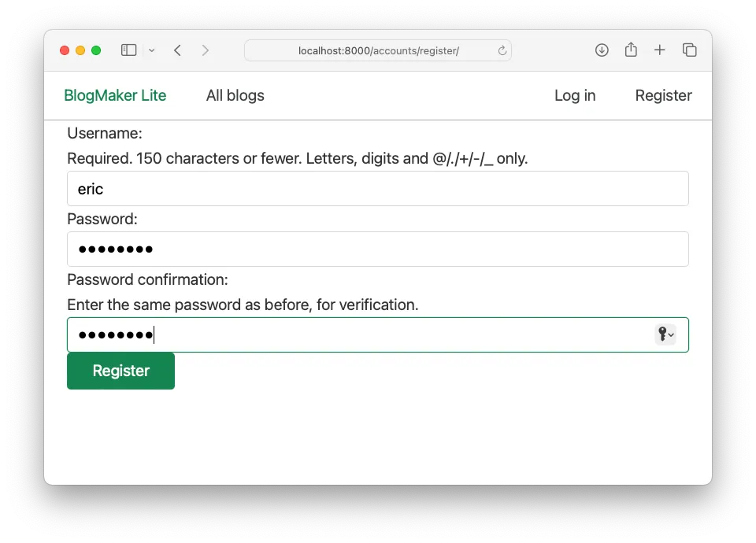Image resolution: width=756 pixels, height=543 pixels.
Task: Open a new tab with plus icon
Action: pos(660,50)
